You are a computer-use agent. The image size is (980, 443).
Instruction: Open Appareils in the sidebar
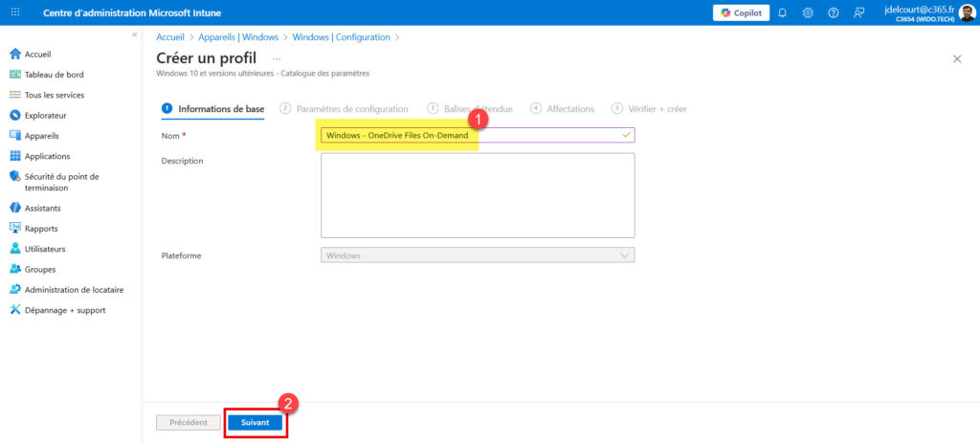41,136
